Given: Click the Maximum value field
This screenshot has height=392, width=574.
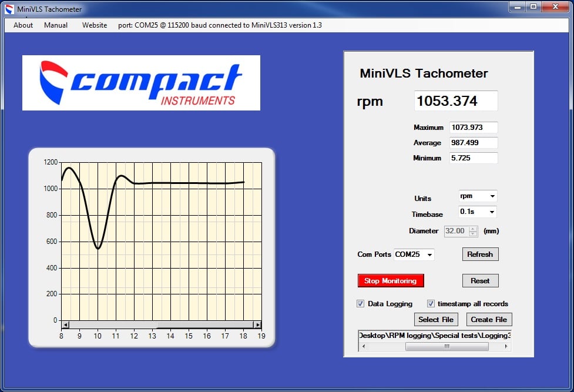Looking at the screenshot, I should [474, 128].
